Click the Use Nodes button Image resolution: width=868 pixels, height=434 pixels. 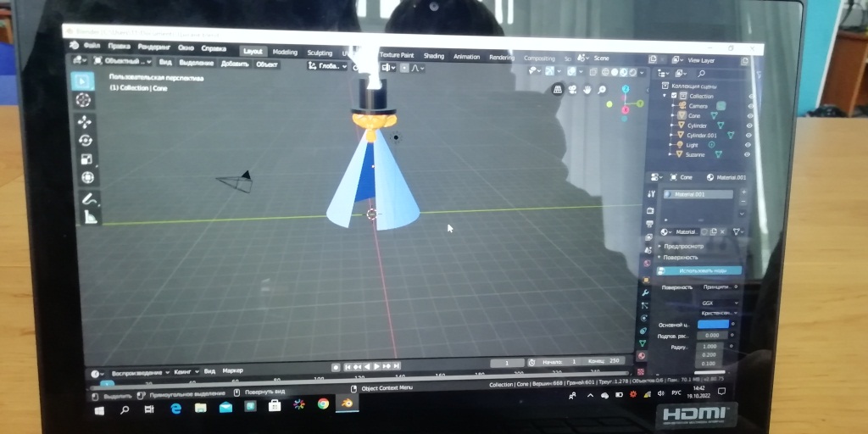(699, 270)
